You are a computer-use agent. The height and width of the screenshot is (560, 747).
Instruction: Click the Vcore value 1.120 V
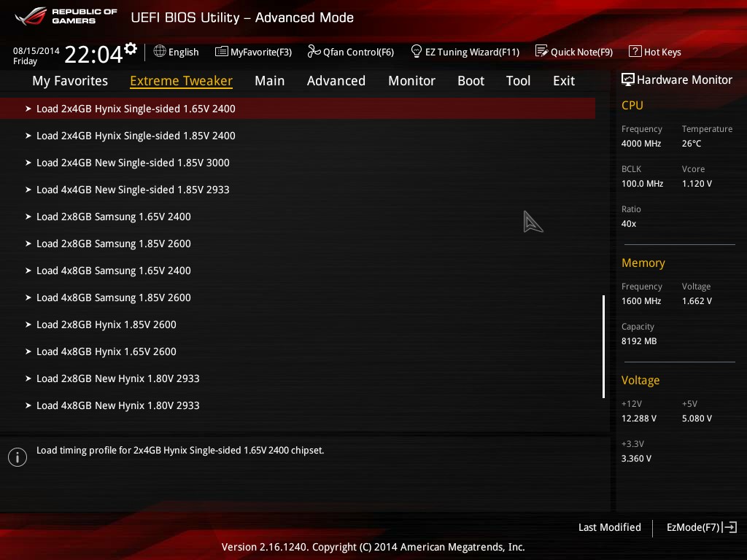coord(697,183)
